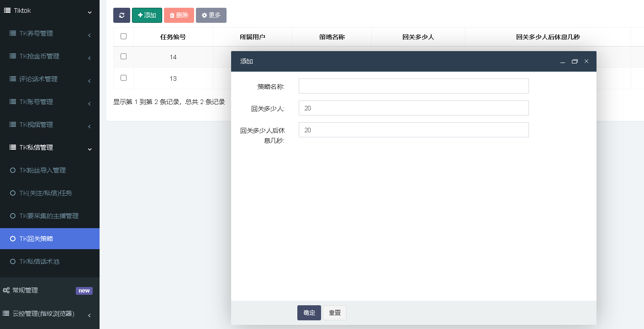Viewport: 644px width, 329px height.
Task: Focus the 策略名称 input field
Action: [414, 86]
